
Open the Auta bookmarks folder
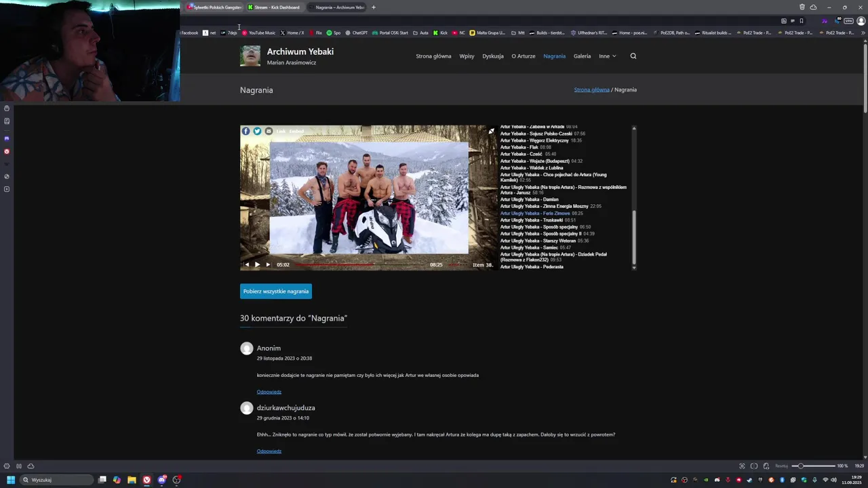(420, 33)
